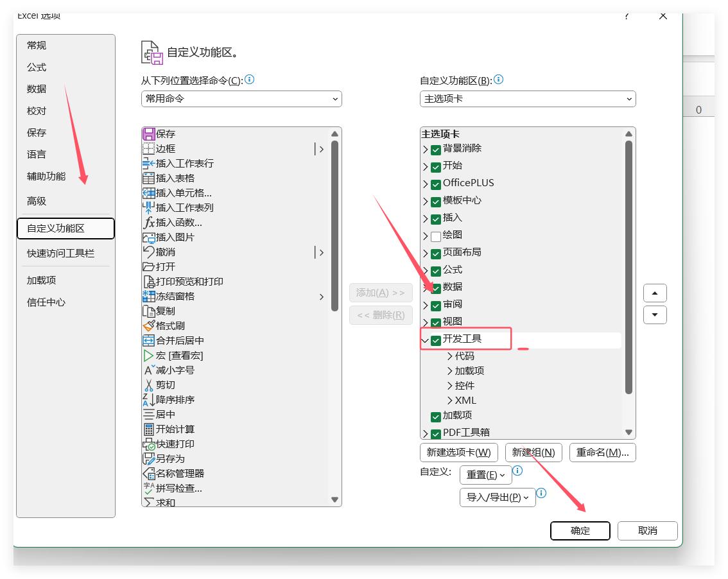
Task: Select the 名称管理器 command icon
Action: pyautogui.click(x=148, y=474)
